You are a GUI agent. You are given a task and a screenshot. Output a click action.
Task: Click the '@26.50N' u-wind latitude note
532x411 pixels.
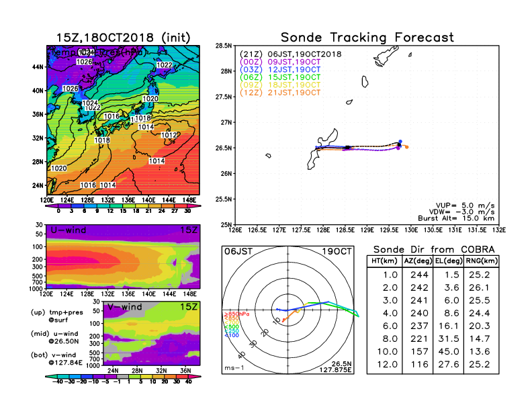[x=63, y=341]
